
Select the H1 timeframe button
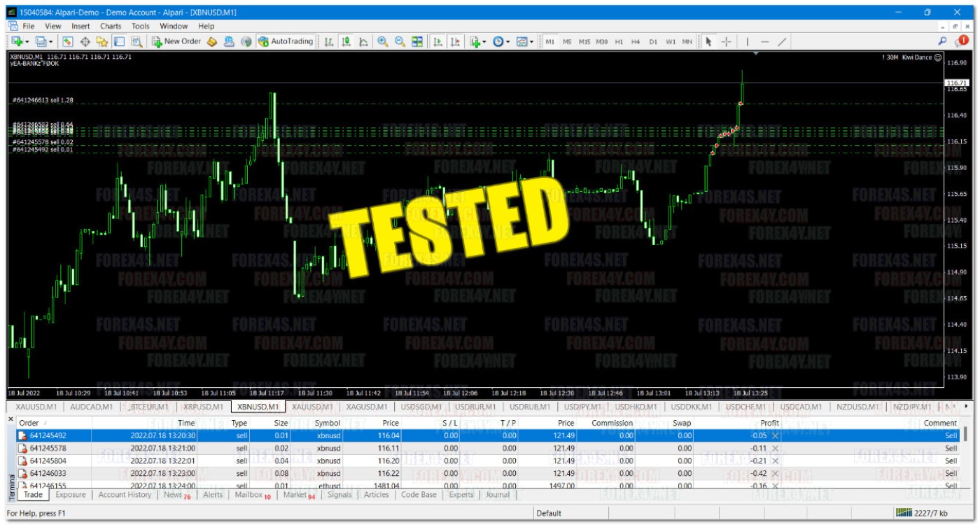pyautogui.click(x=619, y=42)
